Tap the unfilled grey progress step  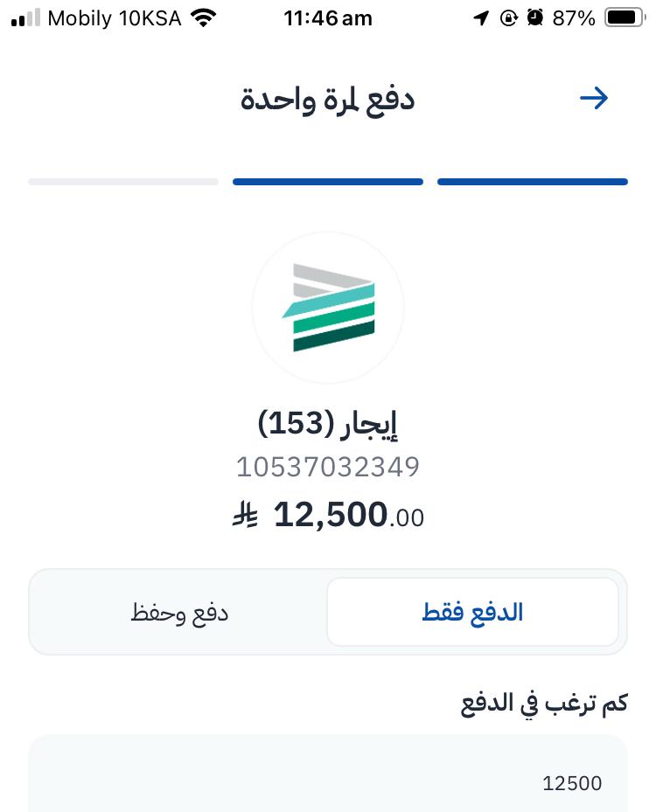(x=123, y=182)
